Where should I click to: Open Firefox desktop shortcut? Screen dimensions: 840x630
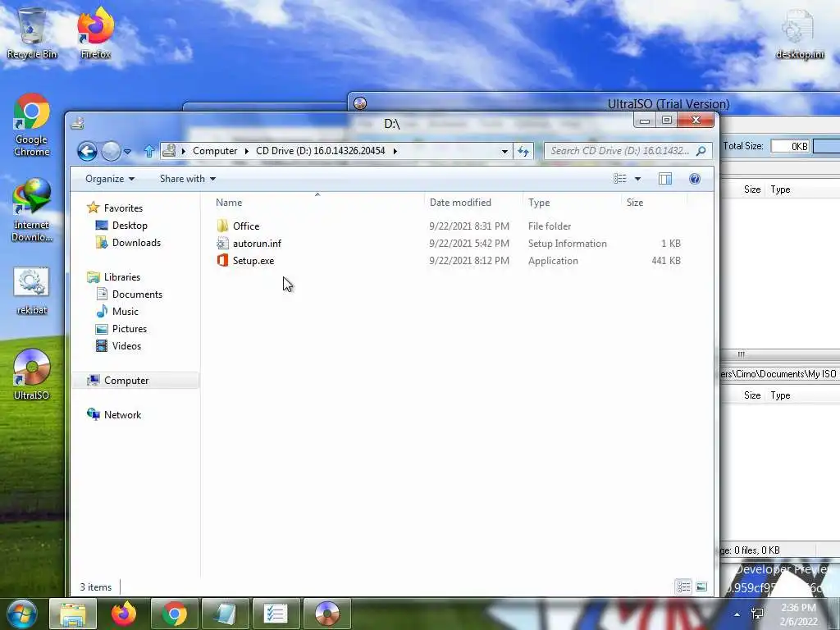95,33
